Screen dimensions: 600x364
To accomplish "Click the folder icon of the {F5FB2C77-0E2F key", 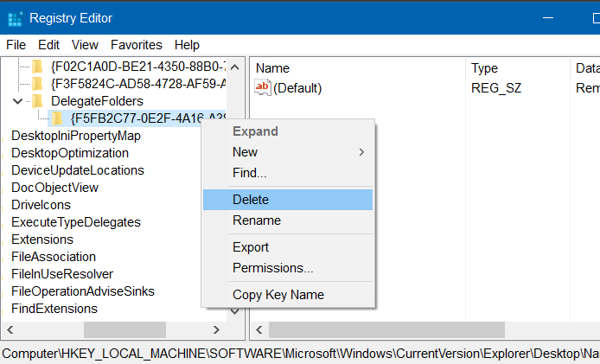I will 56,118.
